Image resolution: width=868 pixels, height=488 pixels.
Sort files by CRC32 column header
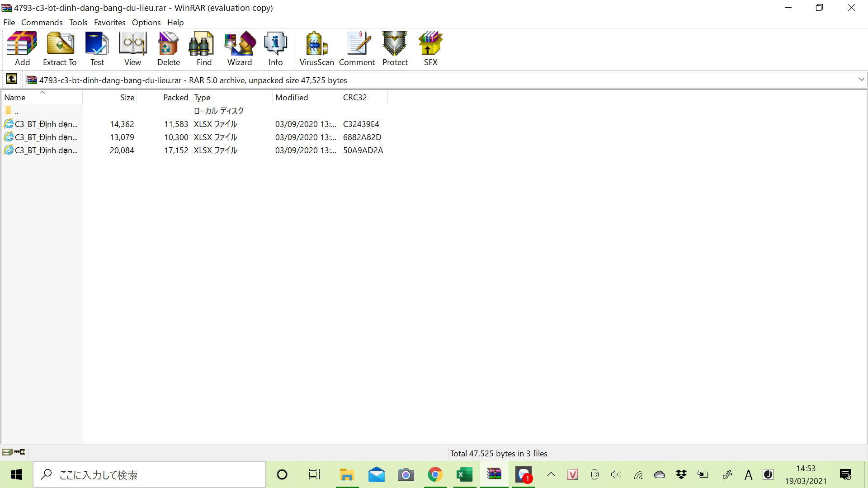coord(364,97)
